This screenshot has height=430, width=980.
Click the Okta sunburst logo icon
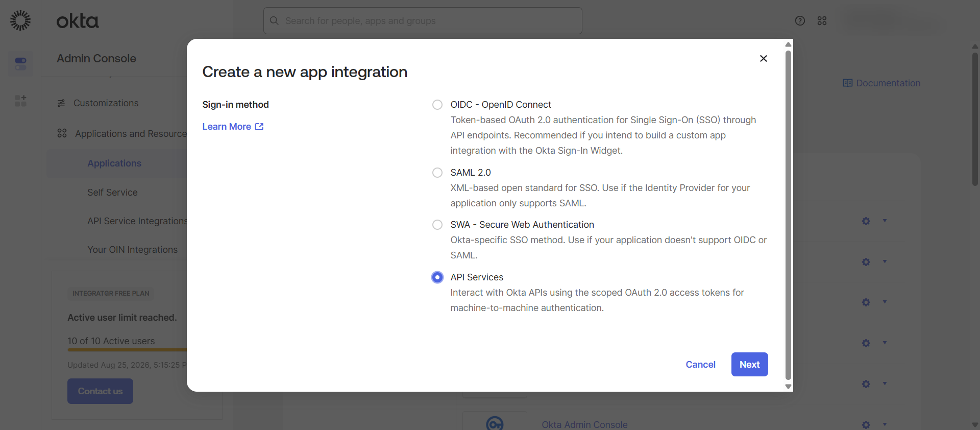click(x=20, y=20)
